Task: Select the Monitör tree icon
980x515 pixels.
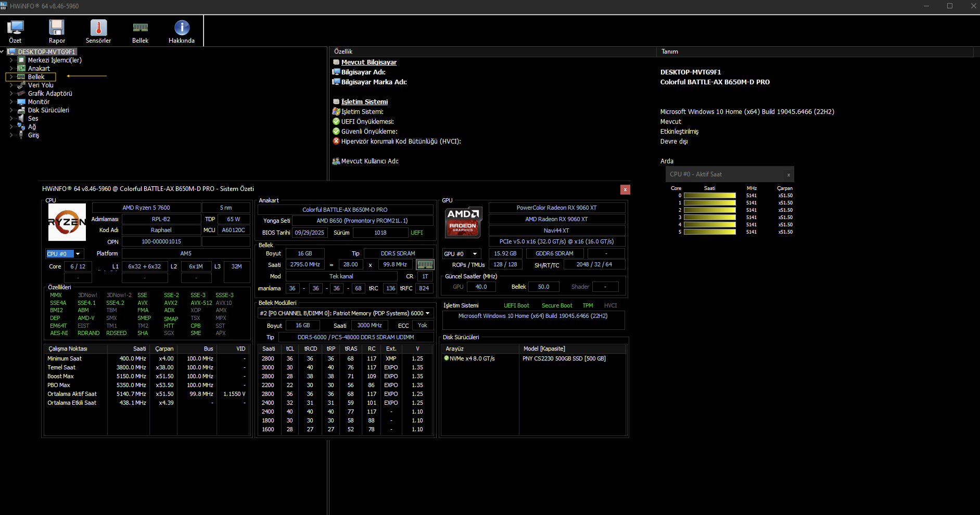Action: (21, 102)
